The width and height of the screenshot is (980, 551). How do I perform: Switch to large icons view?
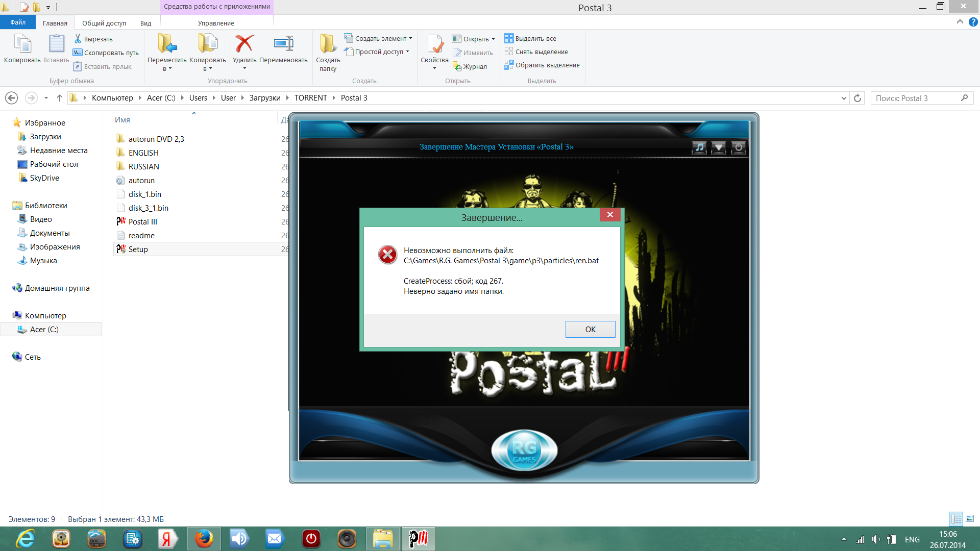pos(970,518)
